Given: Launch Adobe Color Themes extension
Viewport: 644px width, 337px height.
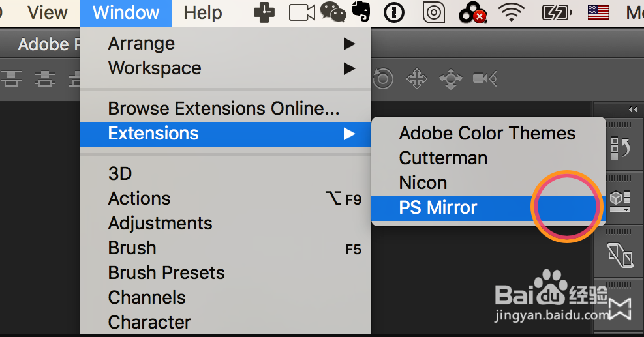Looking at the screenshot, I should point(488,134).
